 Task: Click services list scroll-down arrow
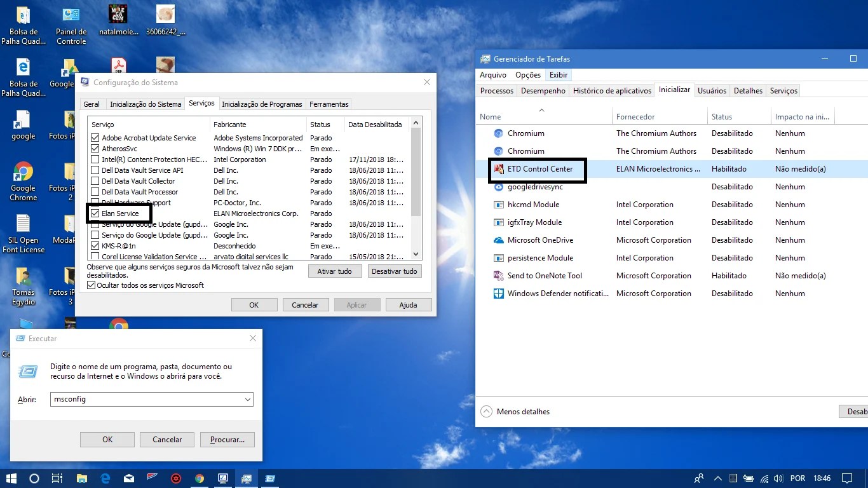[x=416, y=254]
